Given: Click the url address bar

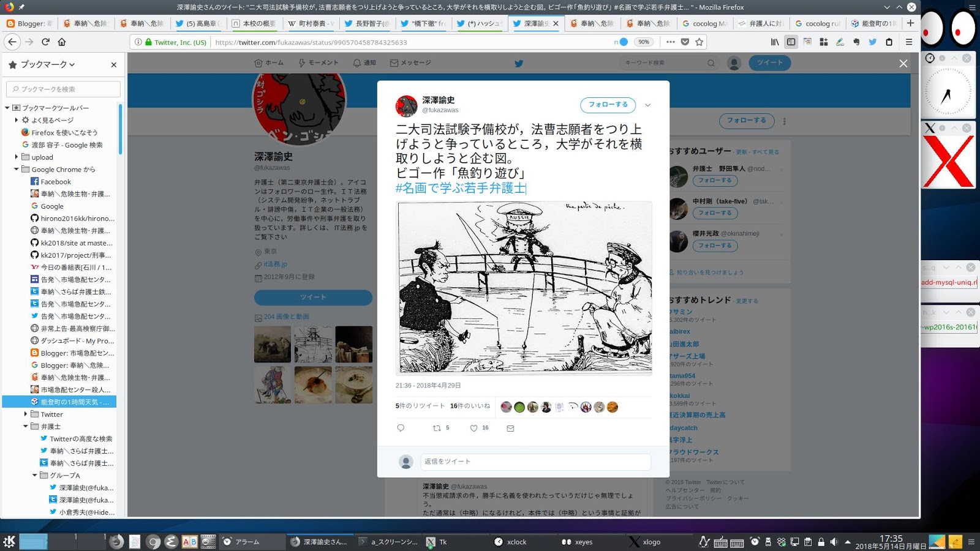Looking at the screenshot, I should tap(410, 42).
